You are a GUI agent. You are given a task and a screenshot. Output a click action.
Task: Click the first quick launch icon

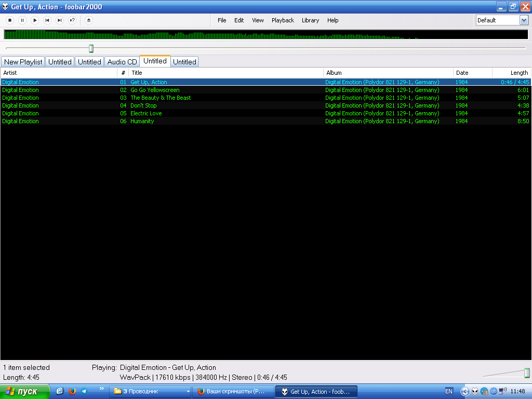60,391
